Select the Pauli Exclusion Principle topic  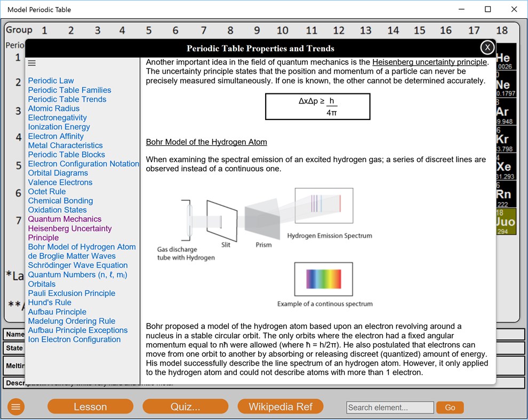71,293
